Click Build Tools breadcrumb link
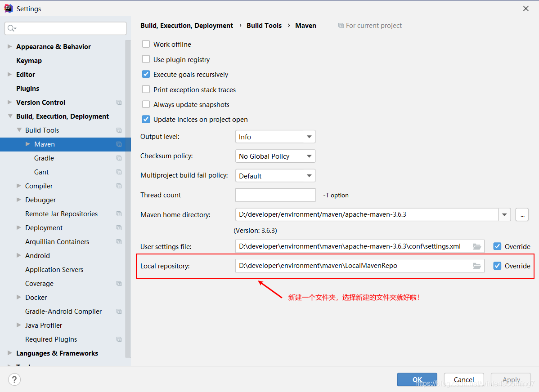 coord(264,26)
